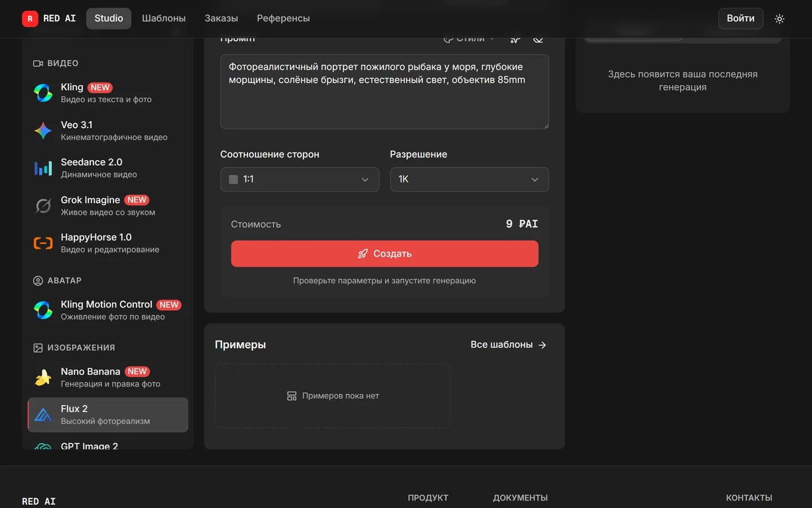Open the Все шаблоны link
The width and height of the screenshot is (812, 508).
click(x=508, y=345)
